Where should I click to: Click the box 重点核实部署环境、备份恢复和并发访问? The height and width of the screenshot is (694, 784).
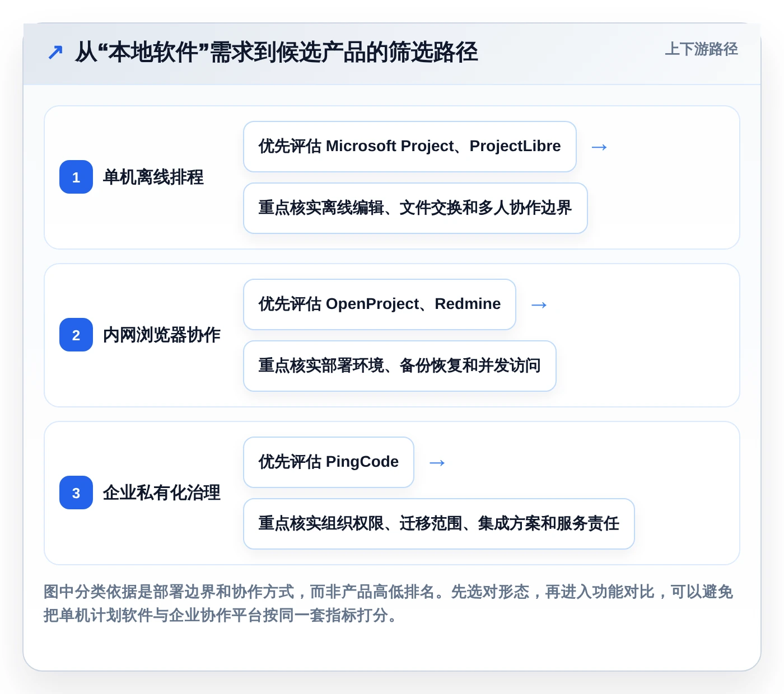pos(400,366)
